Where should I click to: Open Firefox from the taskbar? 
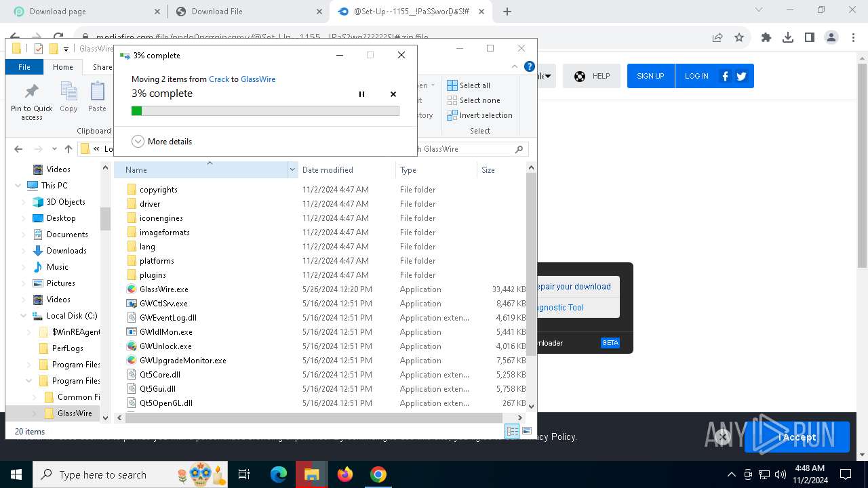point(345,474)
